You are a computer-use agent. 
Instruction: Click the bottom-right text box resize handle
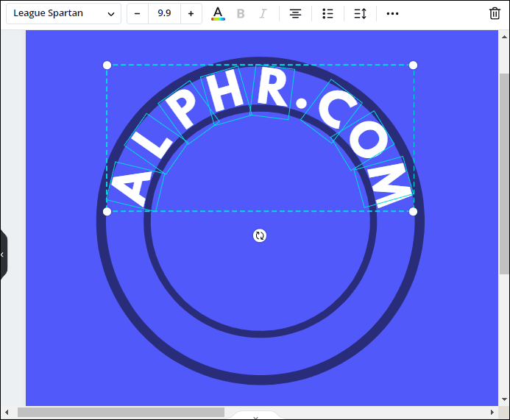click(x=413, y=212)
